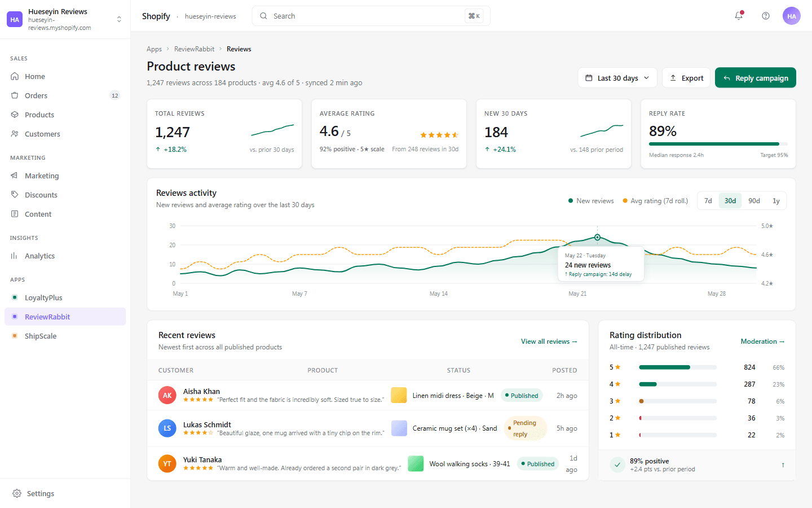Click the ShipScale app icon

(15, 336)
